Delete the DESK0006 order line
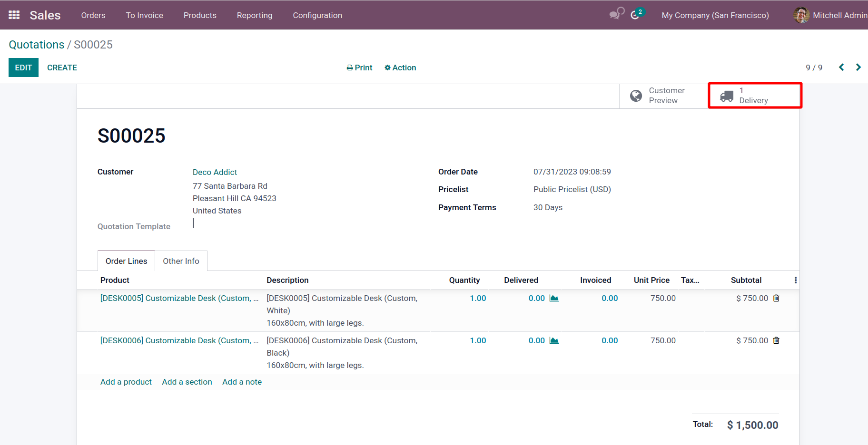Image resolution: width=868 pixels, height=445 pixels. (x=776, y=340)
